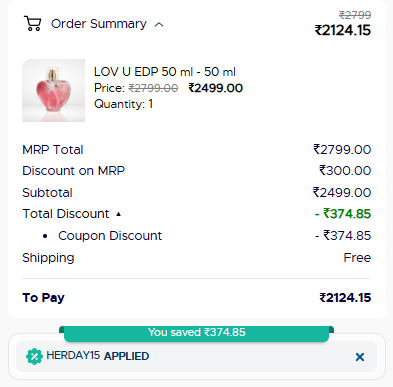Collapse the Total Discount triangle arrow
The width and height of the screenshot is (393, 387).
point(118,214)
